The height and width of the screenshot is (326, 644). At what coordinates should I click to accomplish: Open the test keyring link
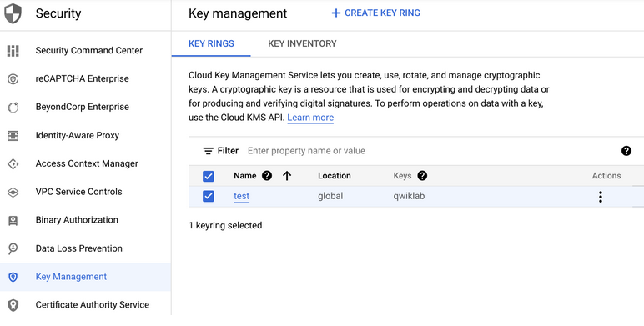point(242,196)
